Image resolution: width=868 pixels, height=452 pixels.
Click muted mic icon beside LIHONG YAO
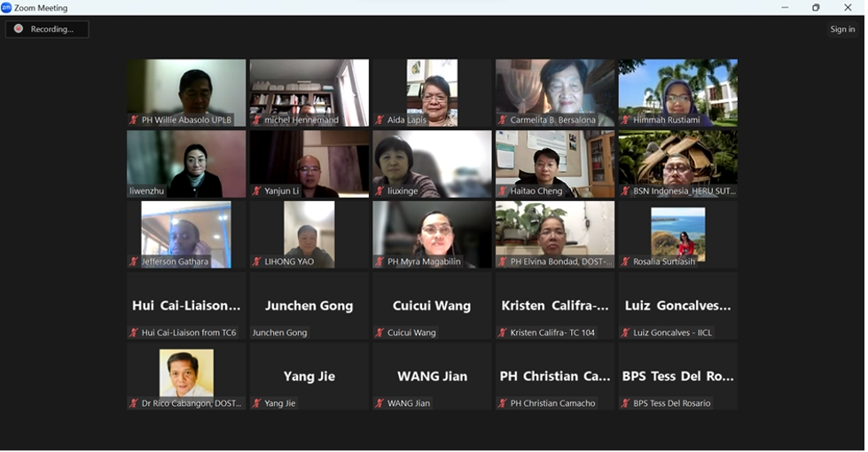pos(257,261)
